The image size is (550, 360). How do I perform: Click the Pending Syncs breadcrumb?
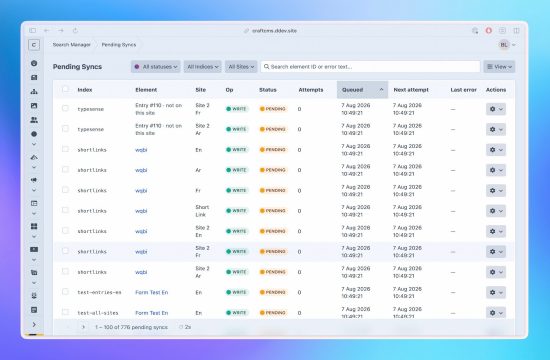tap(119, 45)
